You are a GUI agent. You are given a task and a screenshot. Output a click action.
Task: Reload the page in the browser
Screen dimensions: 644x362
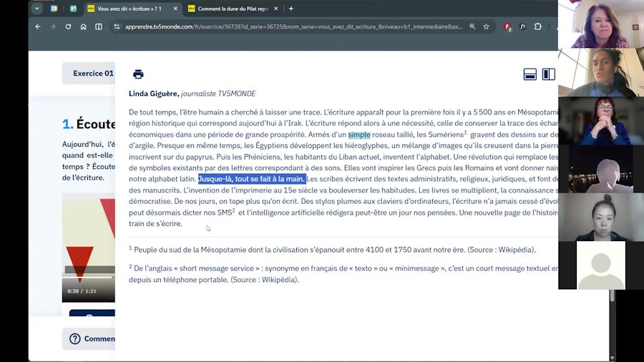[68, 26]
